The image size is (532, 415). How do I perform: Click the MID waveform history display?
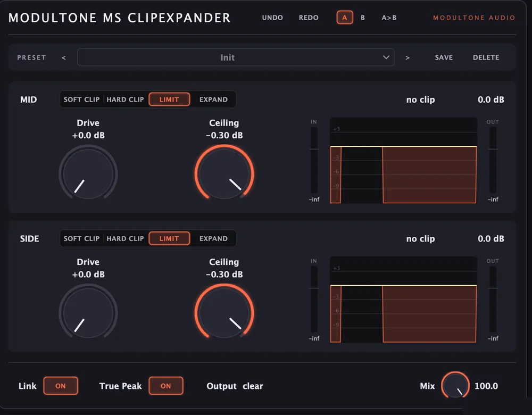click(x=403, y=161)
